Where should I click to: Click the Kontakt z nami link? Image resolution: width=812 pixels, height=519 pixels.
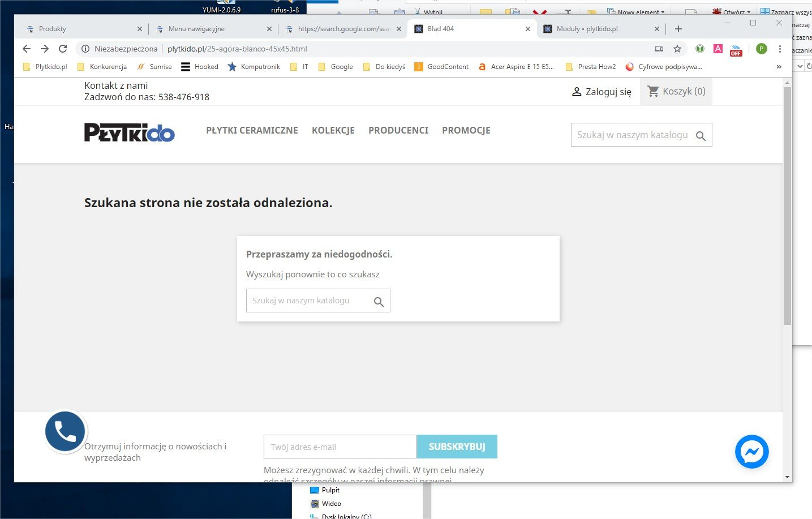click(x=116, y=85)
